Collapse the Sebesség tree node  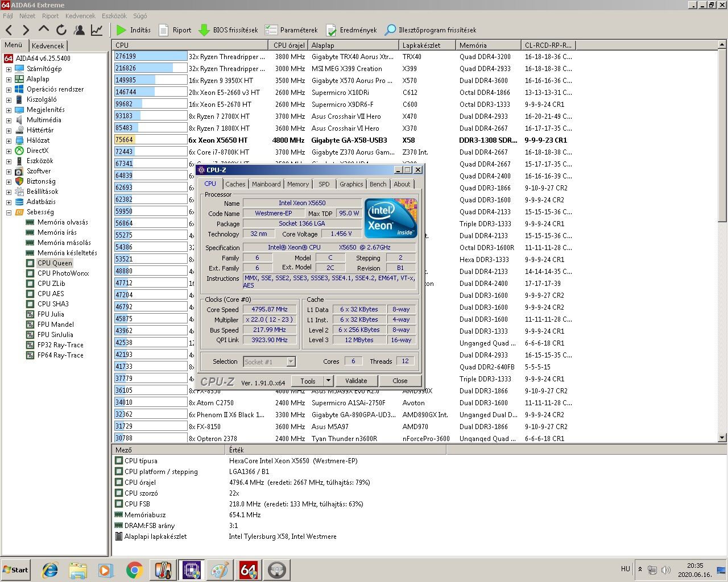9,213
